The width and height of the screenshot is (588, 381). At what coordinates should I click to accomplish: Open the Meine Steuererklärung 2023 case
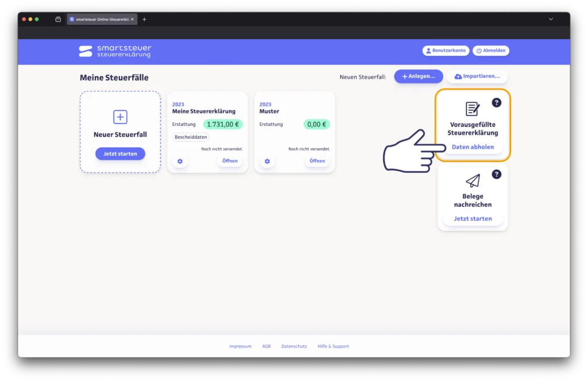tap(230, 161)
